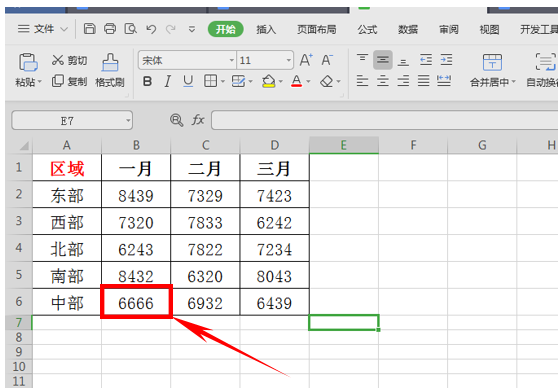Align text right
The width and height of the screenshot is (558, 392).
click(403, 81)
